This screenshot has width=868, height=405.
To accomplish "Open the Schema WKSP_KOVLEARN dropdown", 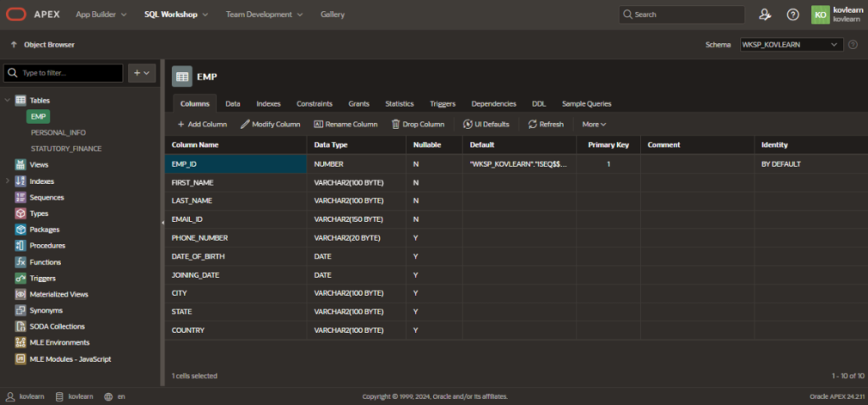I will point(792,44).
